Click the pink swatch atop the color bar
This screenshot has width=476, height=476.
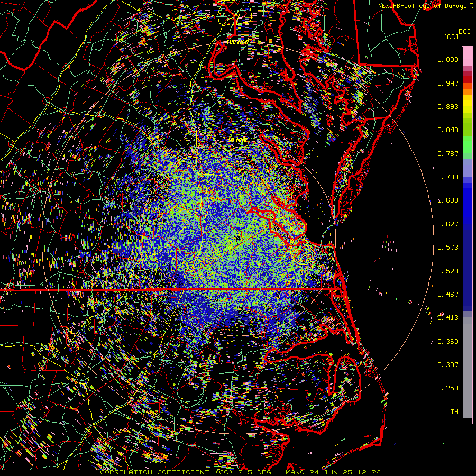(x=467, y=56)
